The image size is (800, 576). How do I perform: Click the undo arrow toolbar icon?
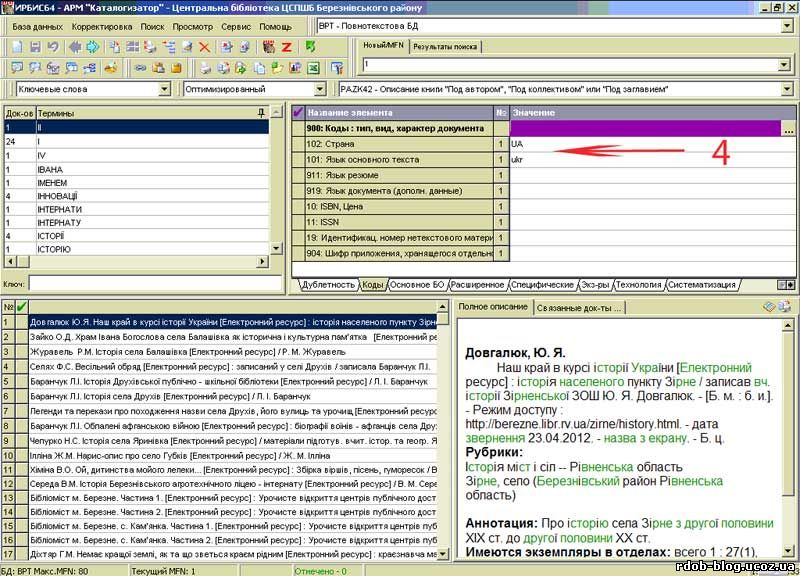[53, 47]
